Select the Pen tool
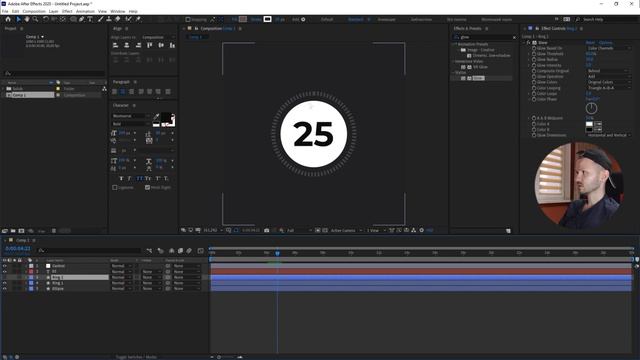Viewport: 640px width, 360px height. pyautogui.click(x=82, y=19)
